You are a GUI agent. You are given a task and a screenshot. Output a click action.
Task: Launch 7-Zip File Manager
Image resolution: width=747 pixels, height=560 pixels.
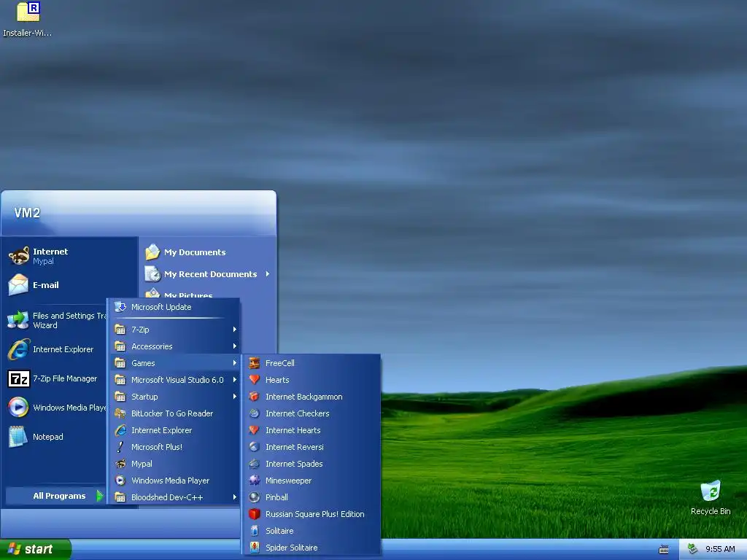[56, 378]
